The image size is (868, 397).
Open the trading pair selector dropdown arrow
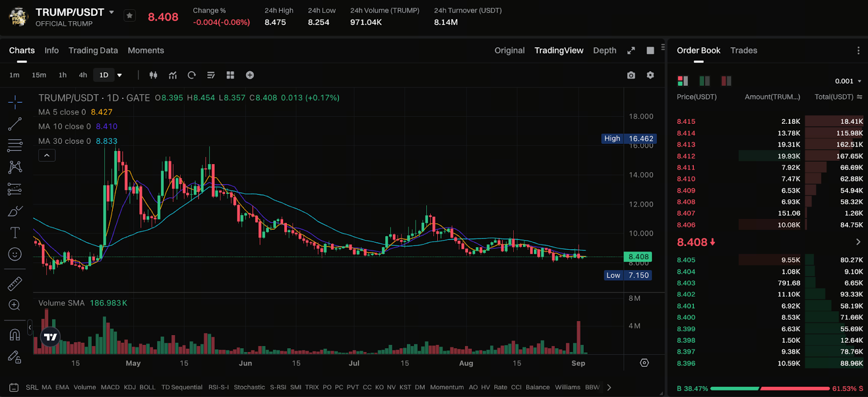point(112,12)
